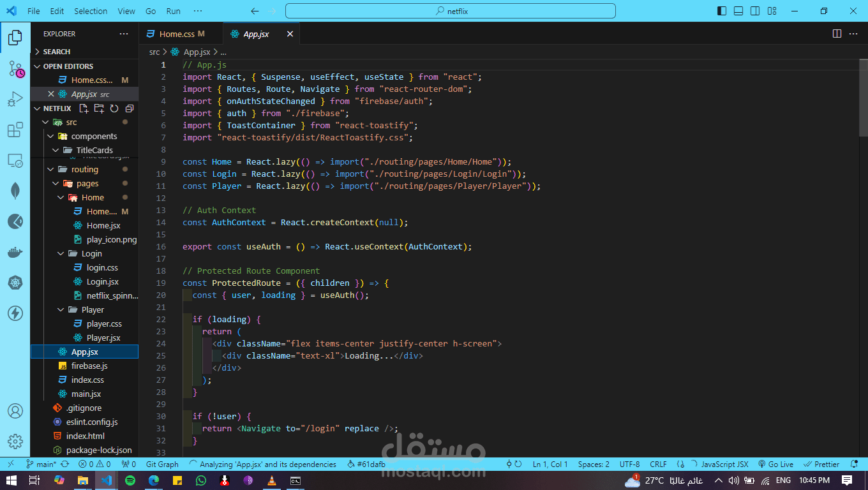Screen dimensions: 868x490
Task: Open the Explorer view in activity bar
Action: pyautogui.click(x=15, y=38)
